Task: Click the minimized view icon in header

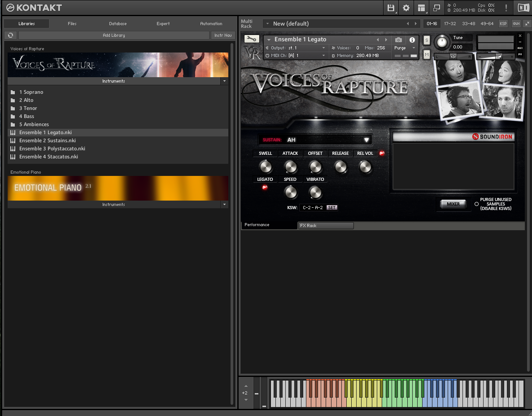Action: (436, 8)
